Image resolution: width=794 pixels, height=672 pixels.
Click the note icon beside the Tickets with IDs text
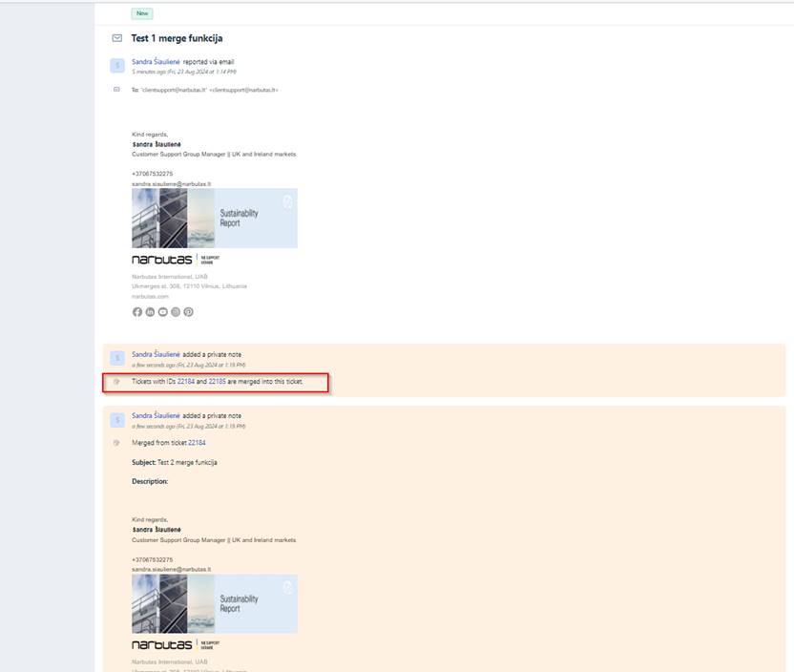[x=116, y=382]
